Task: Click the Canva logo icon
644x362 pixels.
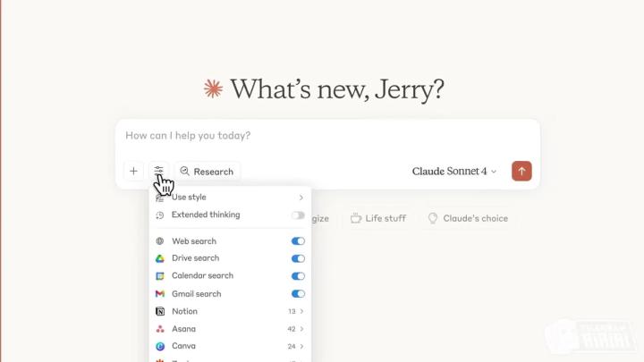Action: [x=160, y=347]
